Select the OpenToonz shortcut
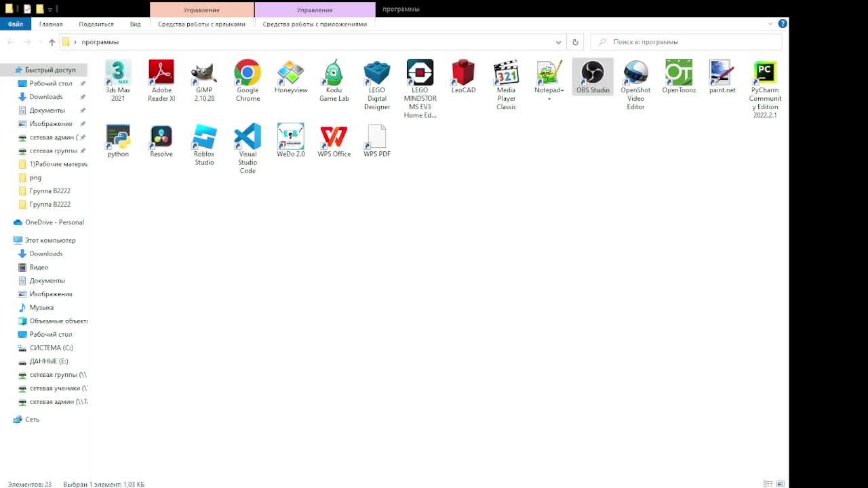This screenshot has height=488, width=868. (679, 77)
